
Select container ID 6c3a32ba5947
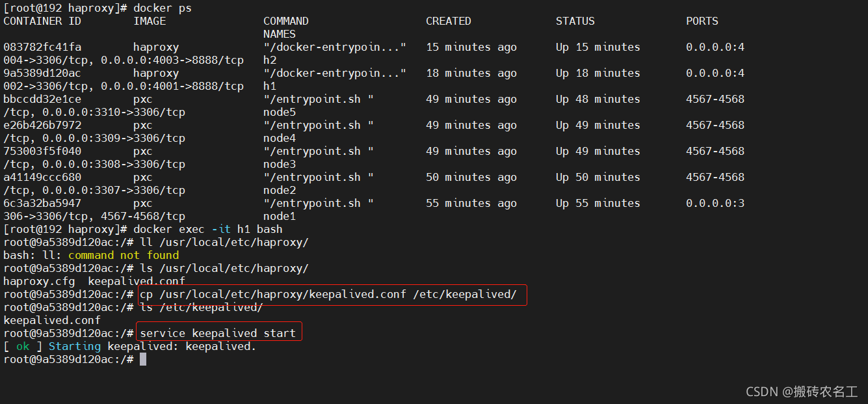42,203
